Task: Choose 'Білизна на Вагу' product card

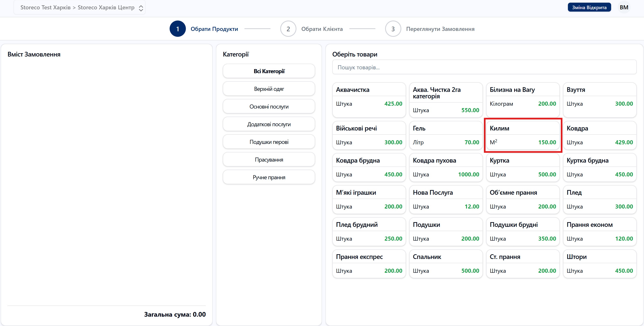Action: (522, 100)
